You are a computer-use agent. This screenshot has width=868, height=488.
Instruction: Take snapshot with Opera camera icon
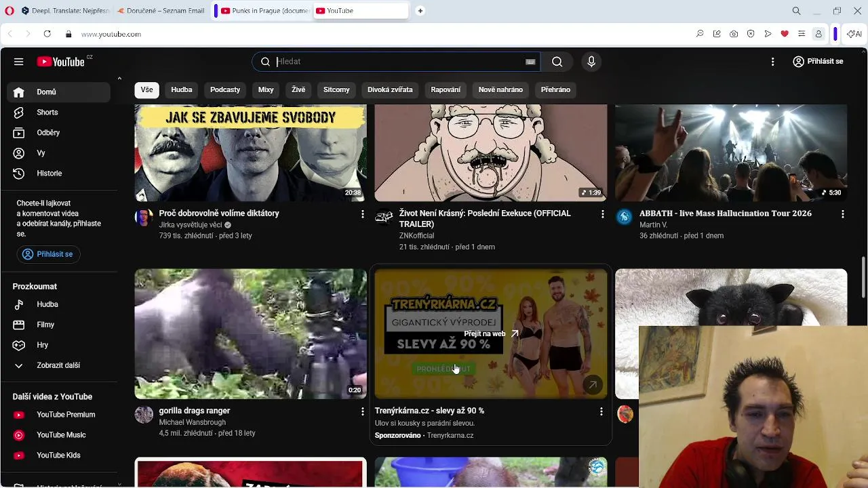click(734, 34)
